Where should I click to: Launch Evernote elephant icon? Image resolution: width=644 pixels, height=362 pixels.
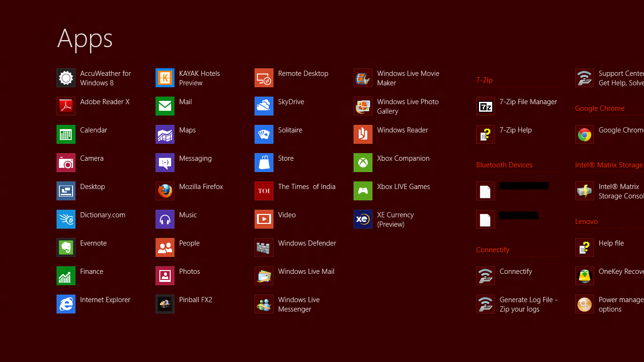point(66,247)
